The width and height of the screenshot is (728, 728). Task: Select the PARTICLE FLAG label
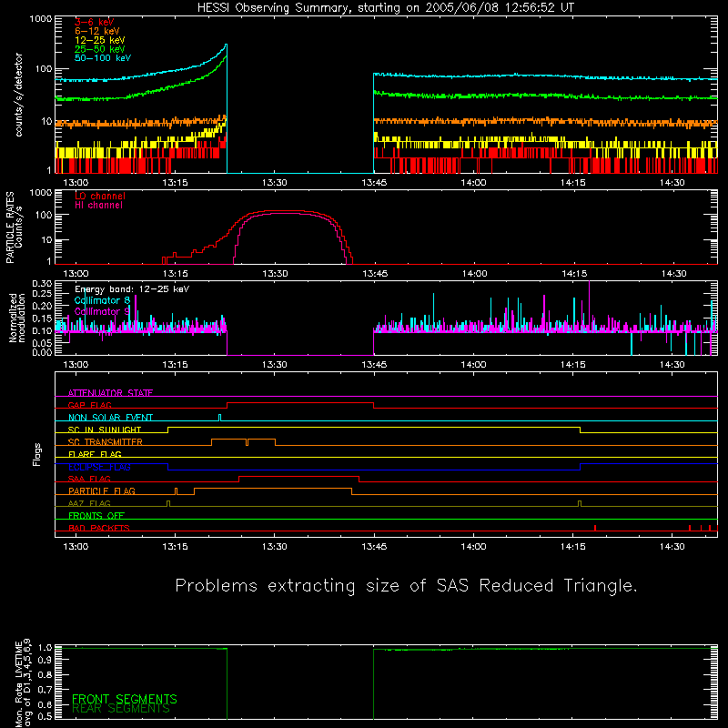pyautogui.click(x=102, y=491)
